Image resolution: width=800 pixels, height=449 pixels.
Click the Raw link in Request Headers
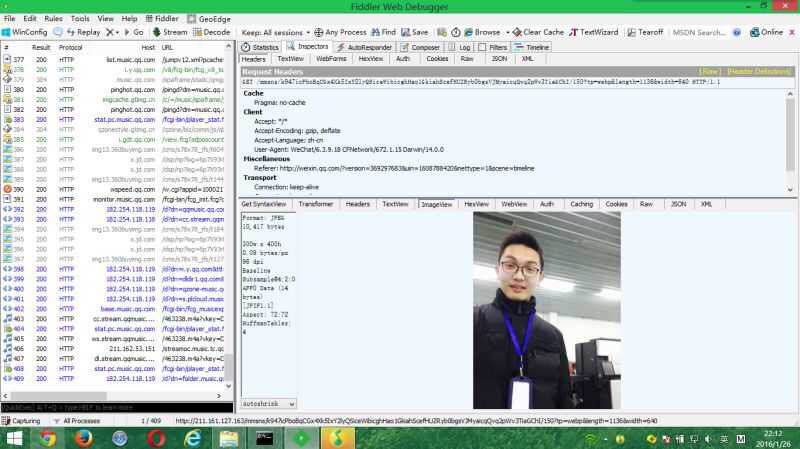(709, 72)
